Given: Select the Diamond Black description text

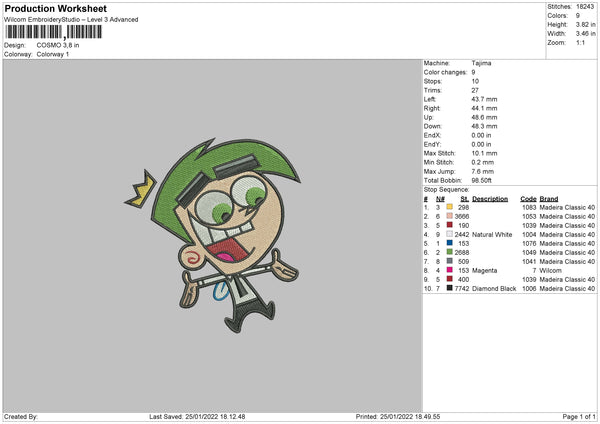Looking at the screenshot, I should coord(494,289).
